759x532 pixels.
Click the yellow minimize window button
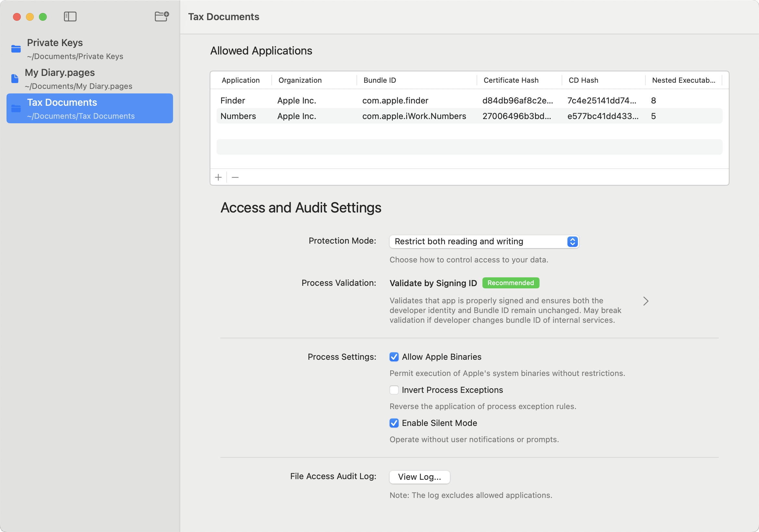pyautogui.click(x=30, y=17)
